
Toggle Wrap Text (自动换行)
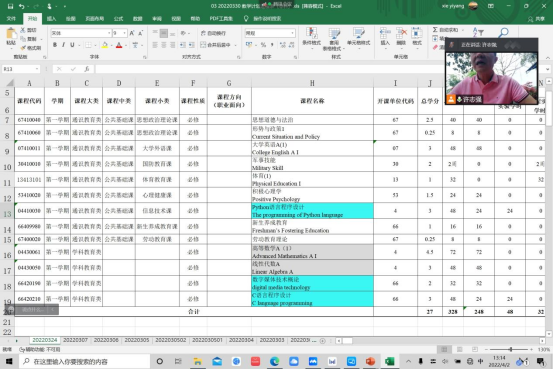pos(213,33)
